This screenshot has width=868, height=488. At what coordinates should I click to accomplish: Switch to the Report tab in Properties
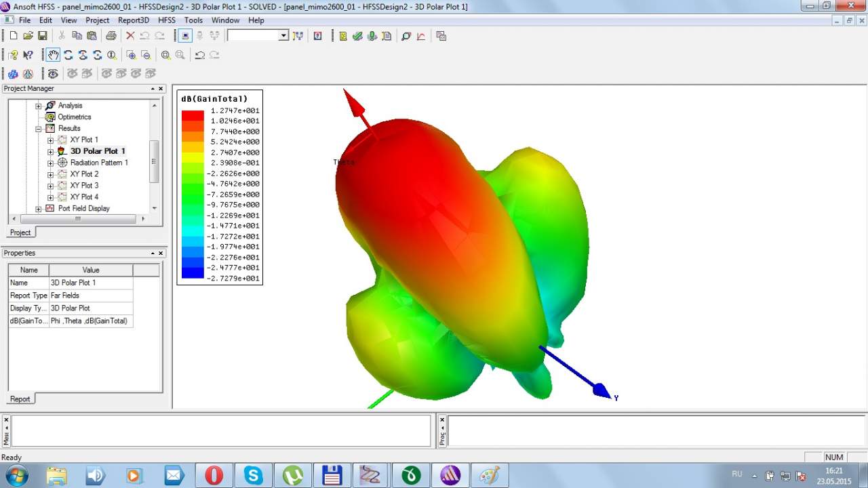pyautogui.click(x=20, y=399)
